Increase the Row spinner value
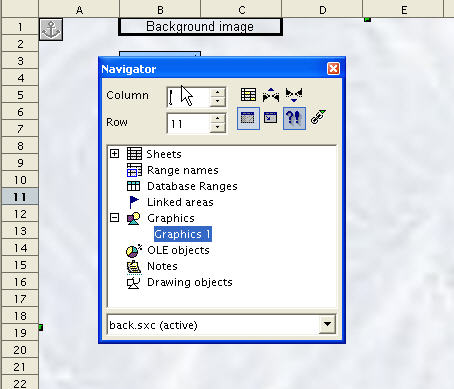Viewport: 454px width, 389px height. (x=218, y=118)
